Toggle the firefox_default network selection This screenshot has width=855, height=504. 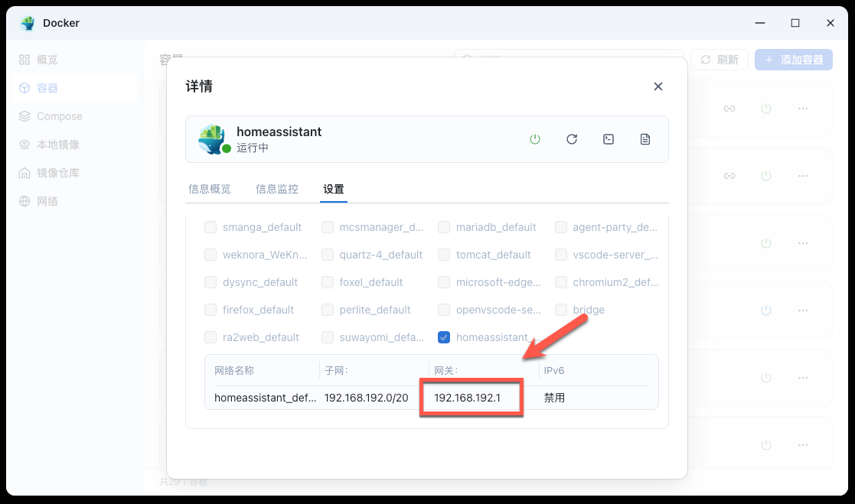pyautogui.click(x=210, y=310)
